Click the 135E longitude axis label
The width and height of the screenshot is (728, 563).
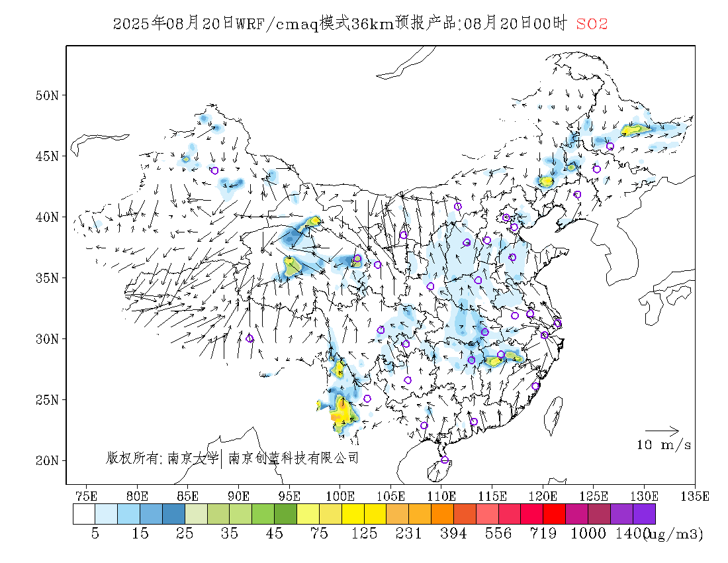click(694, 496)
